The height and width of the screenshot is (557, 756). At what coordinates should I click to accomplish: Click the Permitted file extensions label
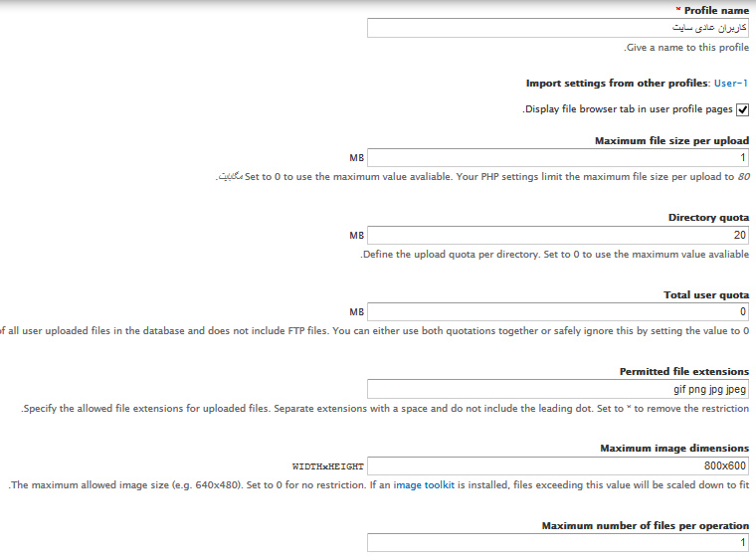684,371
